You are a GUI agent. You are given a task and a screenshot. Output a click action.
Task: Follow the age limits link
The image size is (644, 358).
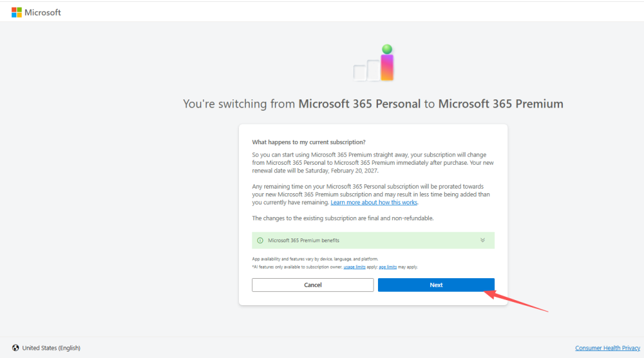(x=387, y=267)
